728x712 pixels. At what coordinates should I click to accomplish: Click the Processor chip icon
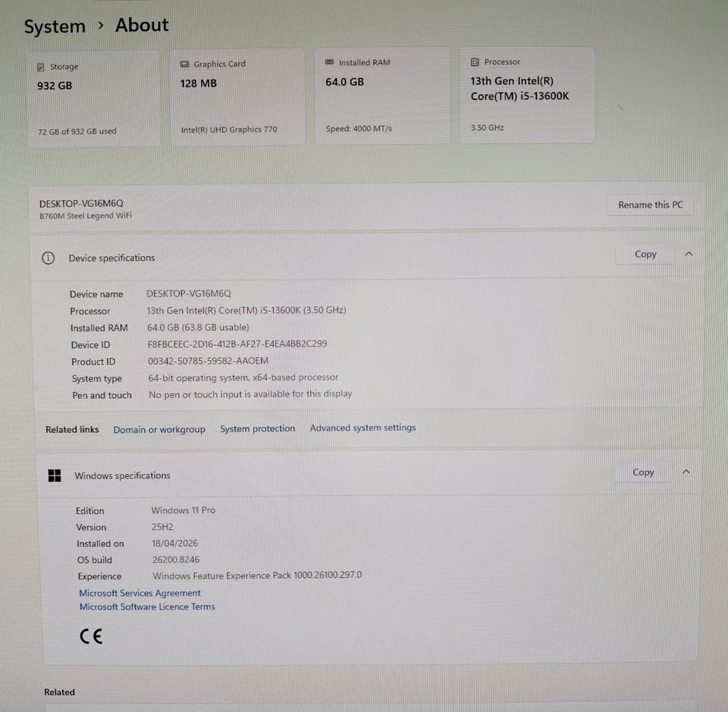[x=475, y=61]
